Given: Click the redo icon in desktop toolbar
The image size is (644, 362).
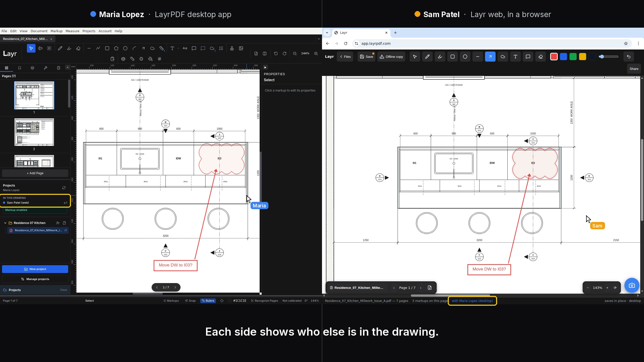Looking at the screenshot, I should (x=284, y=54).
